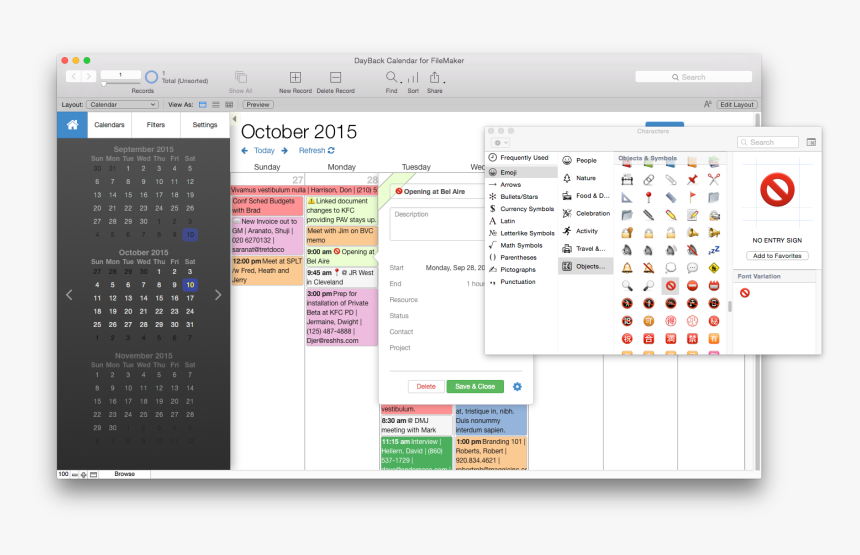Select October 10 in the mini calendar

pos(190,285)
